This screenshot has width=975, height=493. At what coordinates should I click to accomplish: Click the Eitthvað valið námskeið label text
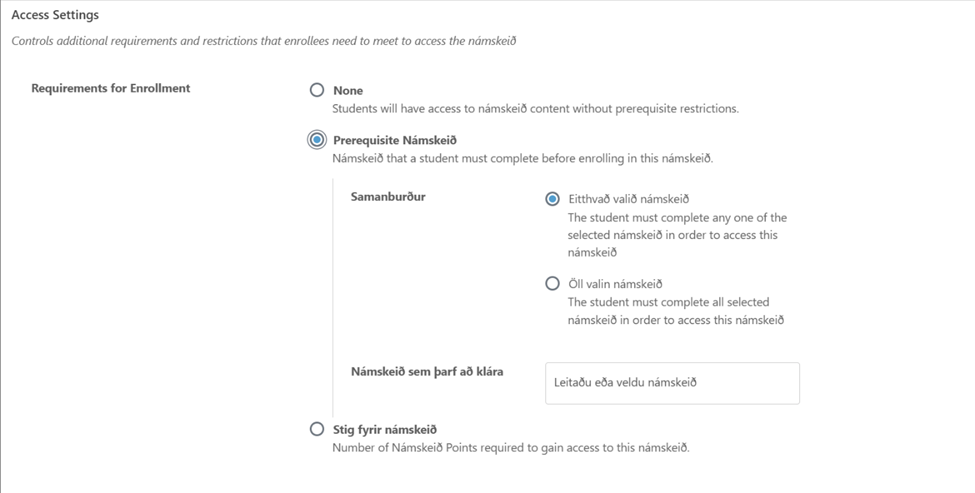pos(629,199)
